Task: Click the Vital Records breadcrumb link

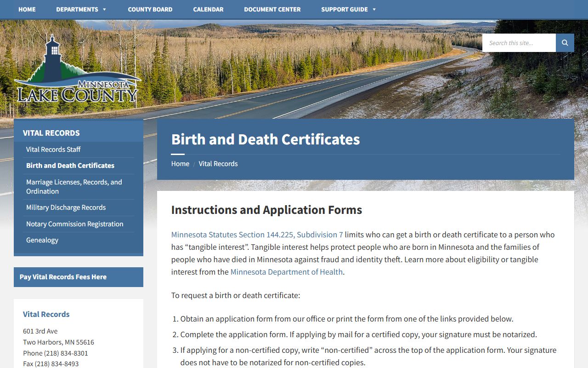Action: [218, 164]
